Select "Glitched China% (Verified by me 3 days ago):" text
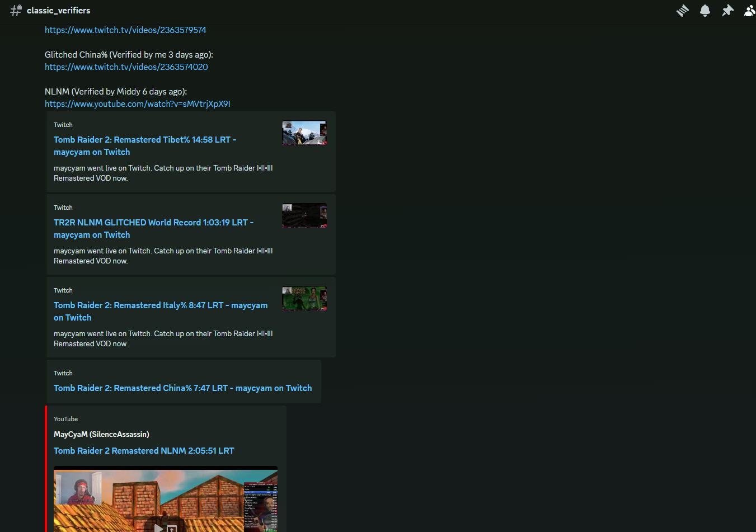This screenshot has height=532, width=756. pos(129,55)
